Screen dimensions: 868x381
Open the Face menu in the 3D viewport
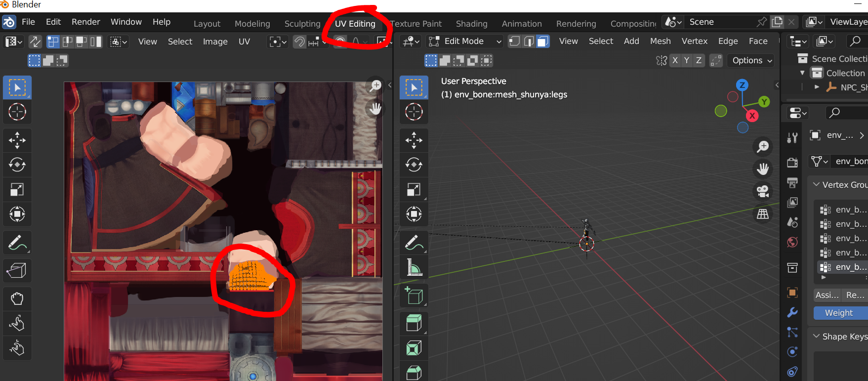click(758, 42)
